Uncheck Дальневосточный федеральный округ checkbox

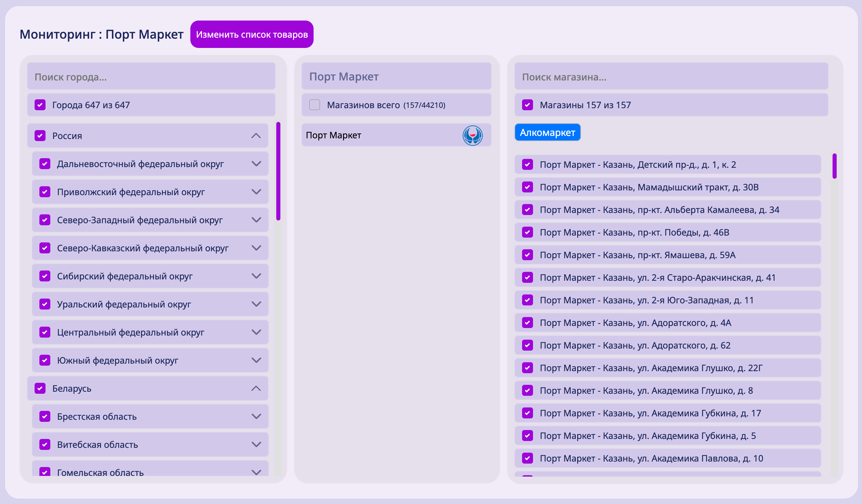tap(45, 164)
